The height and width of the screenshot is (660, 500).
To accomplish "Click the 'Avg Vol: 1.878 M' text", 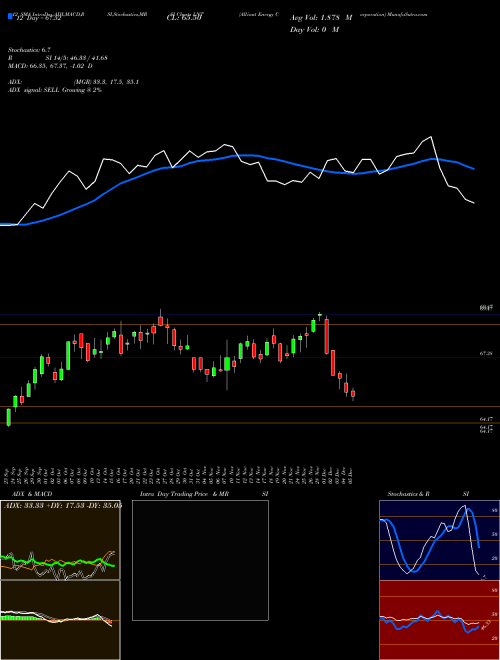I will pos(321,18).
